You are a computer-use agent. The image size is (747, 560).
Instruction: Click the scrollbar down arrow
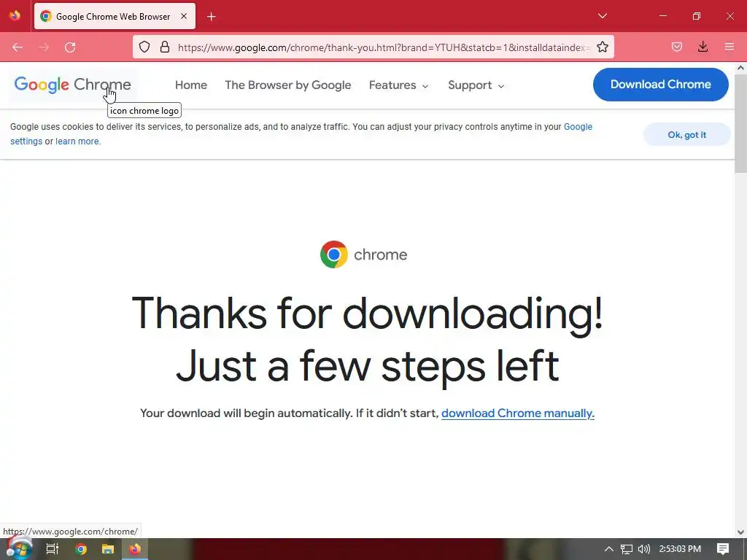740,532
